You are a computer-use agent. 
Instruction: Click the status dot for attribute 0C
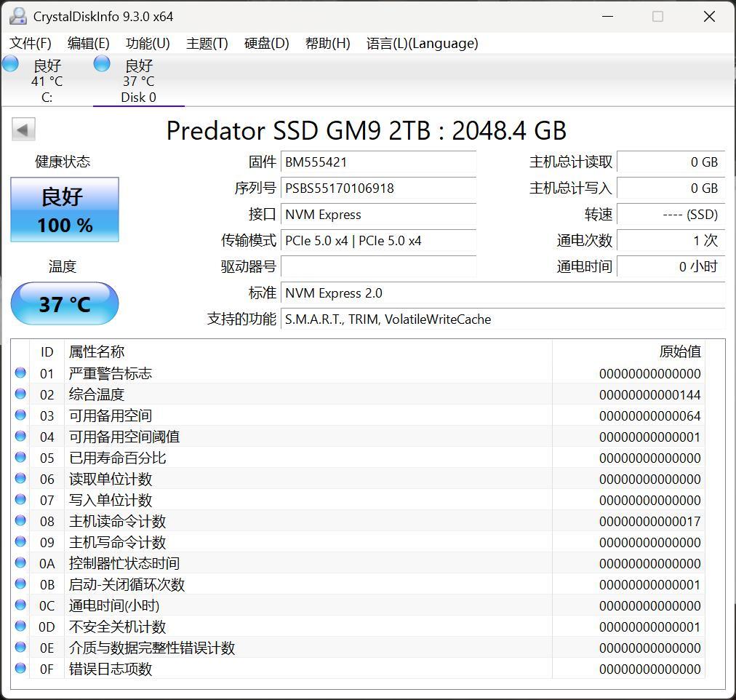tap(20, 605)
